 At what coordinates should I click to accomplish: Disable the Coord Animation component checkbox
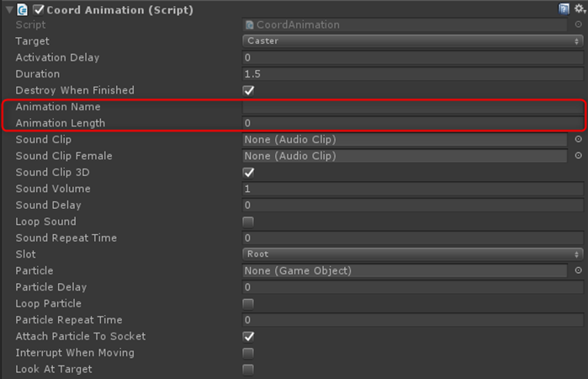(x=37, y=9)
